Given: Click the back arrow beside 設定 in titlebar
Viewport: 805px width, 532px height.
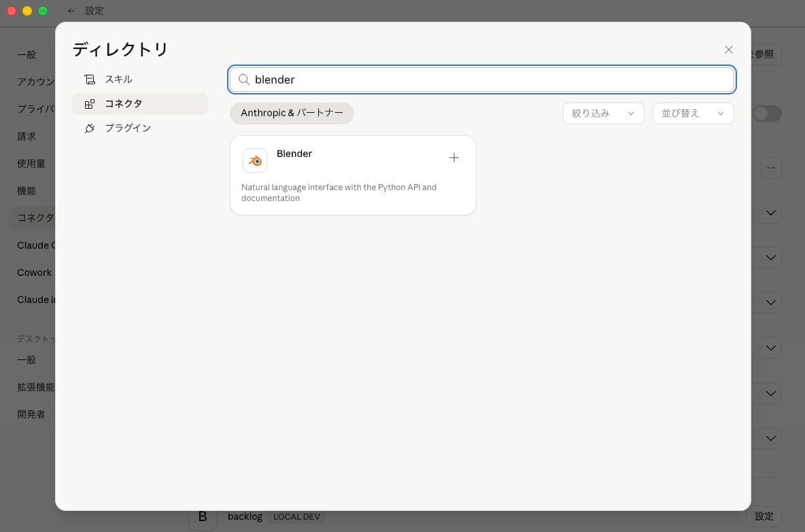Looking at the screenshot, I should [71, 10].
